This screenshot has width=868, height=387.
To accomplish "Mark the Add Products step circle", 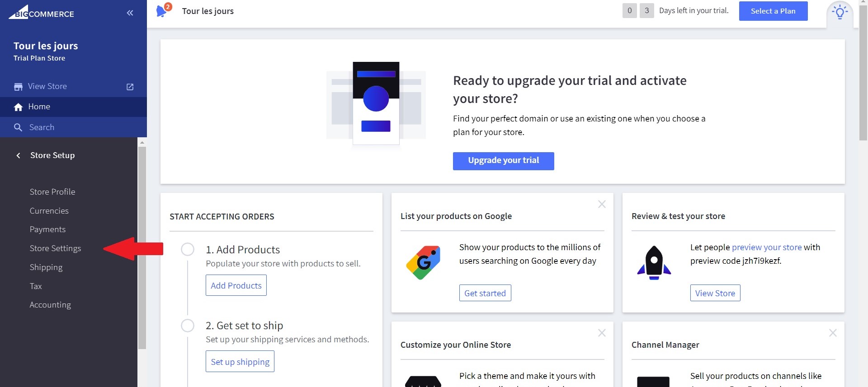I will tap(188, 249).
